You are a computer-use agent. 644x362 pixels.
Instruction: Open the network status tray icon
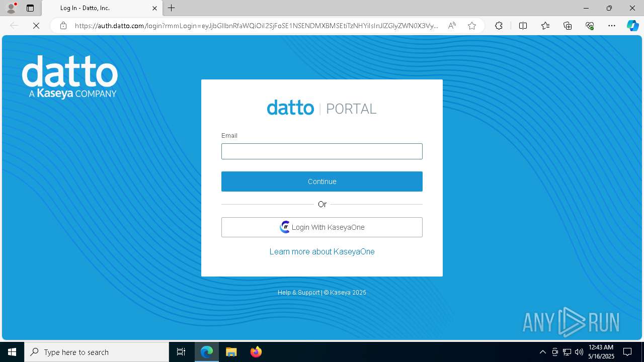[x=567, y=352]
